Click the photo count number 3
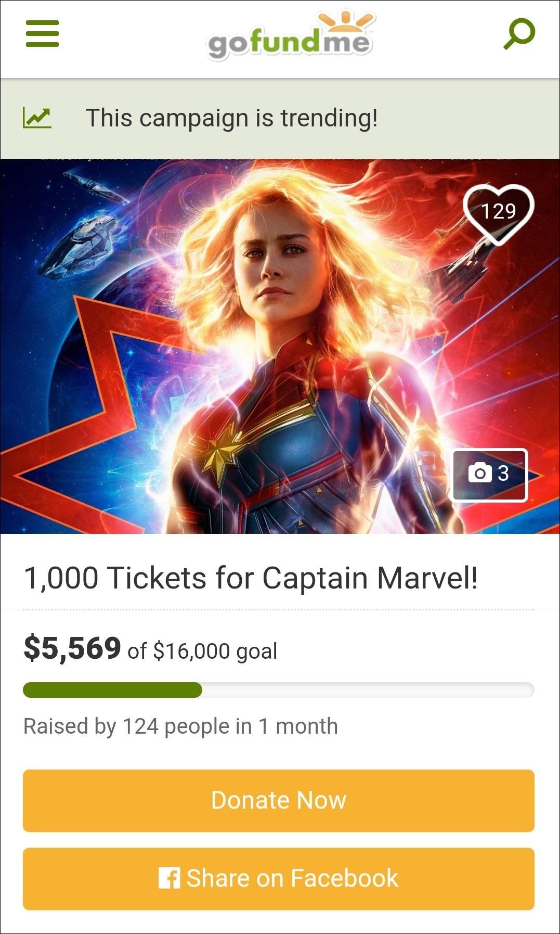The height and width of the screenshot is (934, 560). (503, 474)
